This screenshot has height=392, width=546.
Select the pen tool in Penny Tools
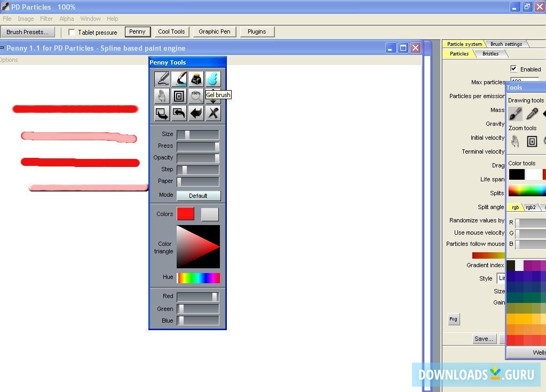pos(162,79)
